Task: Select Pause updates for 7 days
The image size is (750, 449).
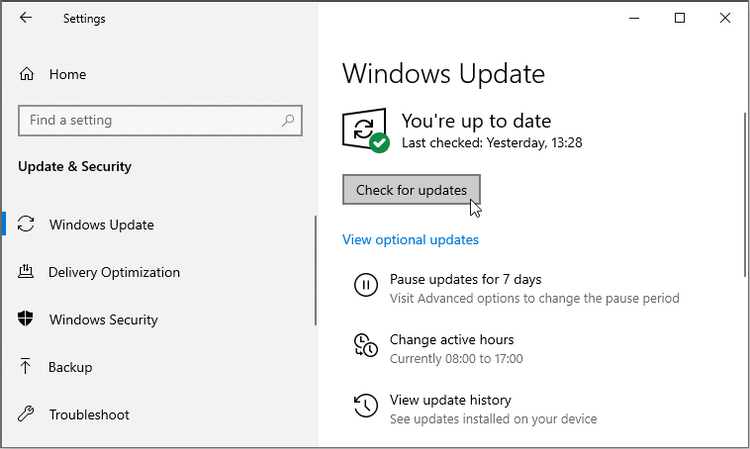Action: click(465, 280)
